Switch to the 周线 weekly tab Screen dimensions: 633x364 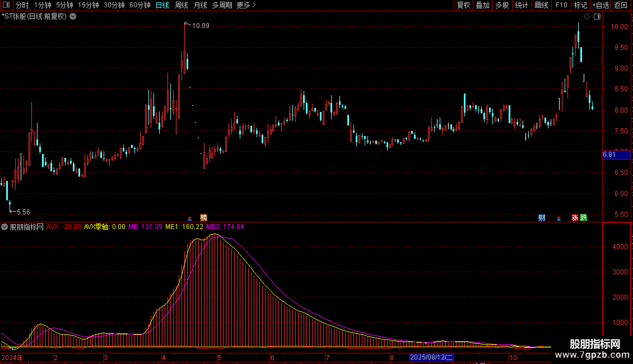click(x=181, y=5)
